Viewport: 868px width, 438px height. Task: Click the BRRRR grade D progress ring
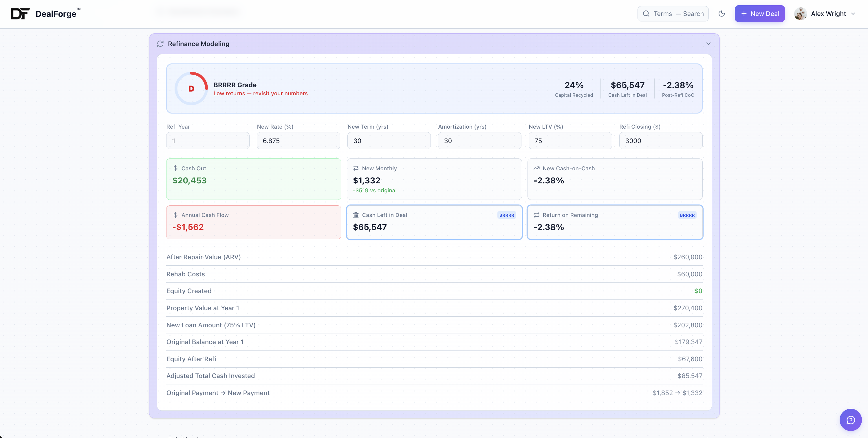click(x=191, y=89)
